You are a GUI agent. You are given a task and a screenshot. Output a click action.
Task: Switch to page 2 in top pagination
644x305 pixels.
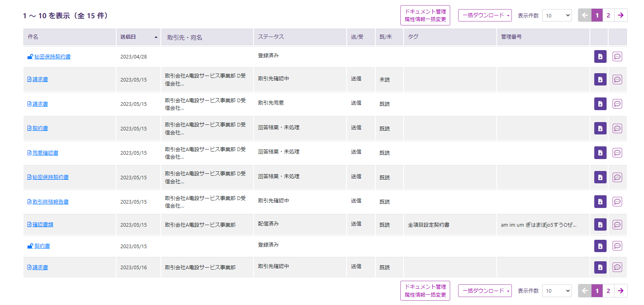(x=608, y=15)
